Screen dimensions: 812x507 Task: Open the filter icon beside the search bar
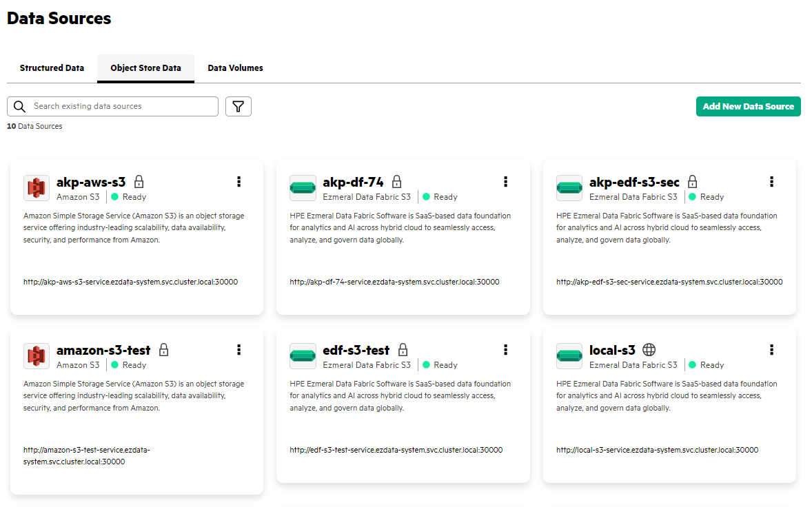click(238, 106)
